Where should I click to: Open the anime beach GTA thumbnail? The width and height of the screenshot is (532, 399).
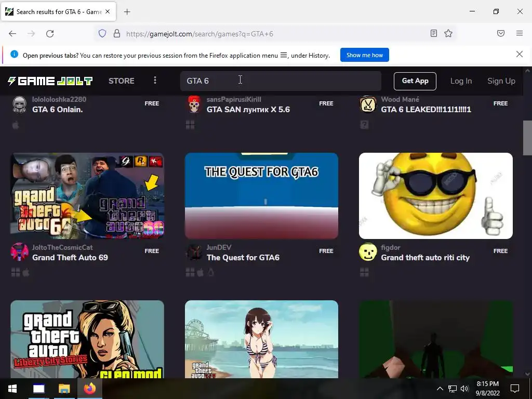[x=262, y=339]
